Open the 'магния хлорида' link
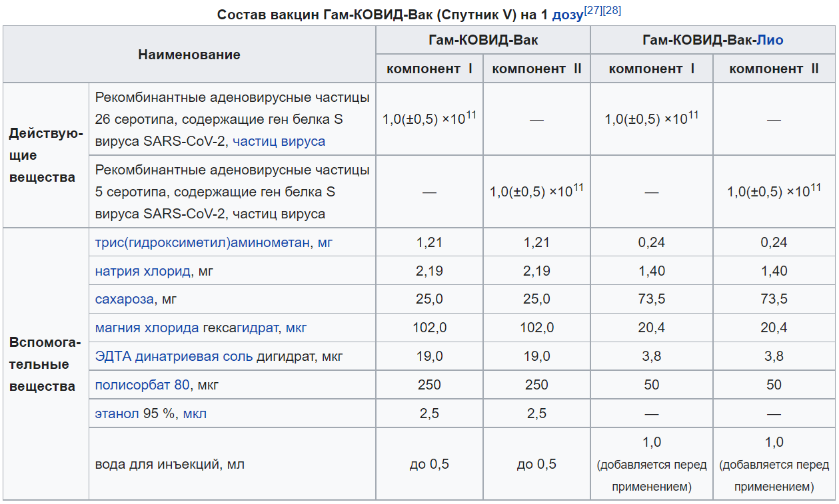This screenshot has height=504, width=839. [x=147, y=328]
